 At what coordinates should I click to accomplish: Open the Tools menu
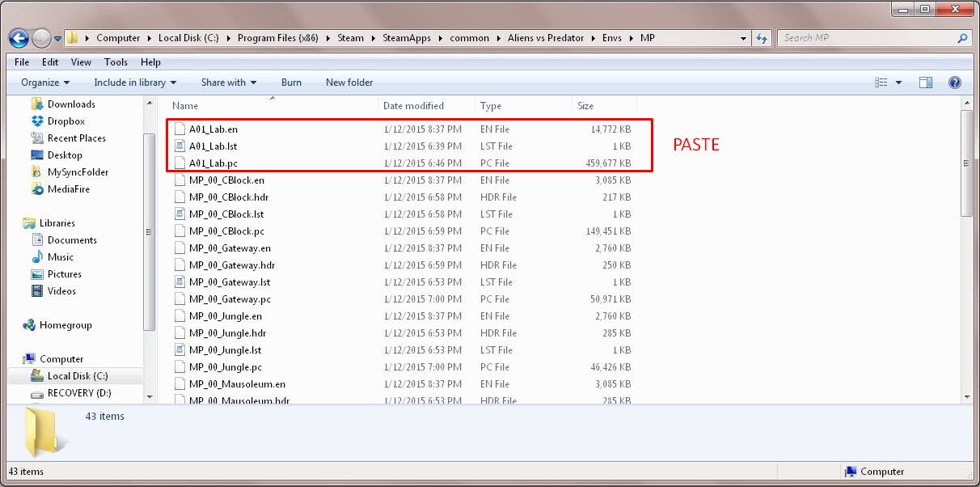click(116, 62)
